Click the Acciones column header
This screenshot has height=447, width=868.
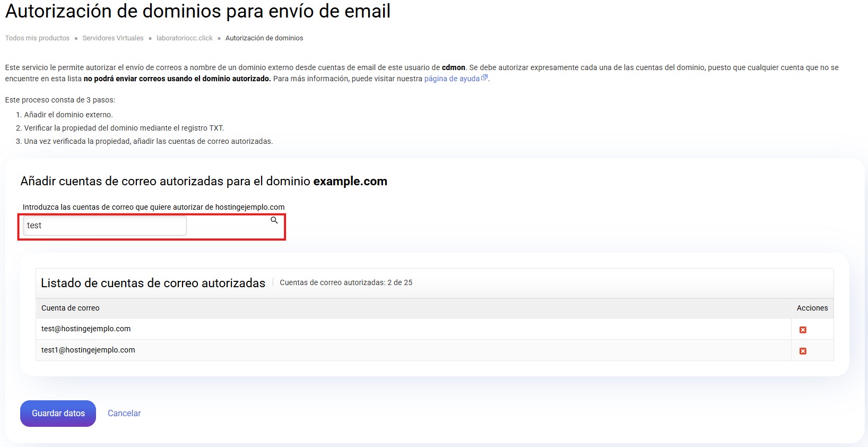click(x=812, y=308)
